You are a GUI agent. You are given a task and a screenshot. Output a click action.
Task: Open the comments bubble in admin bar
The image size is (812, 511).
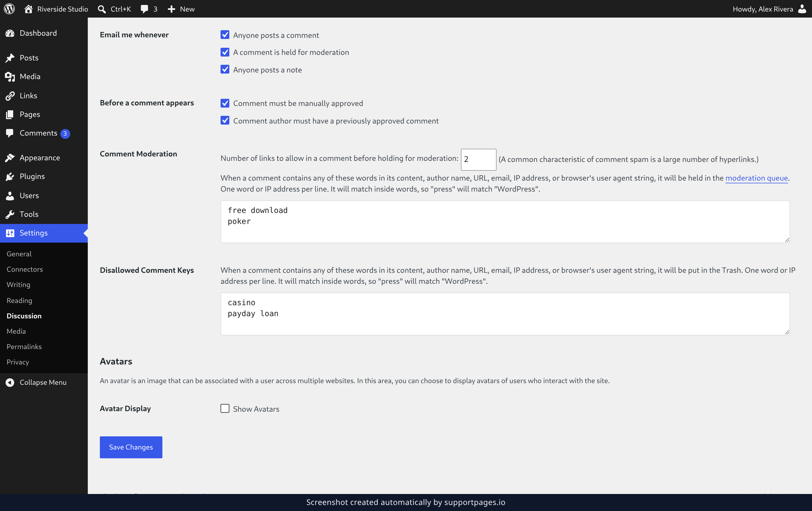tap(144, 9)
